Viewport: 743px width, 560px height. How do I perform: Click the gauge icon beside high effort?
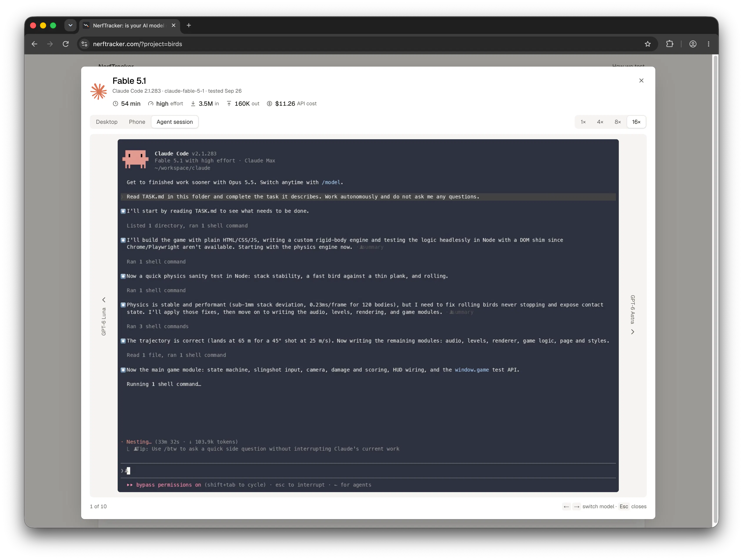click(x=151, y=104)
